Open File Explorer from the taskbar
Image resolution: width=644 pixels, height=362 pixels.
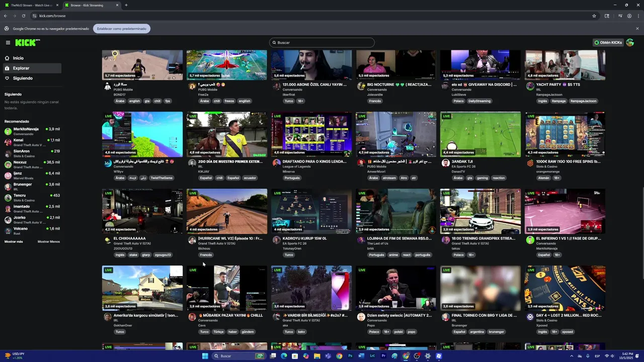pos(317,356)
